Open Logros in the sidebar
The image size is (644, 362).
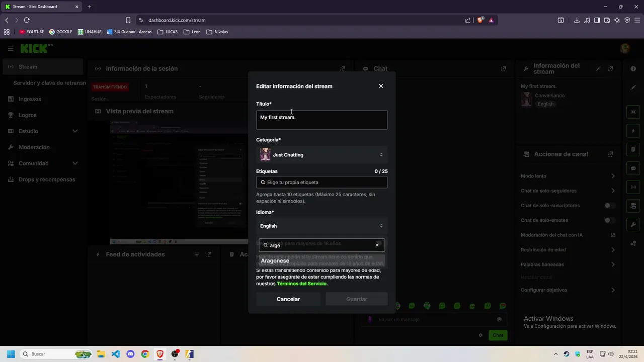pyautogui.click(x=27, y=115)
